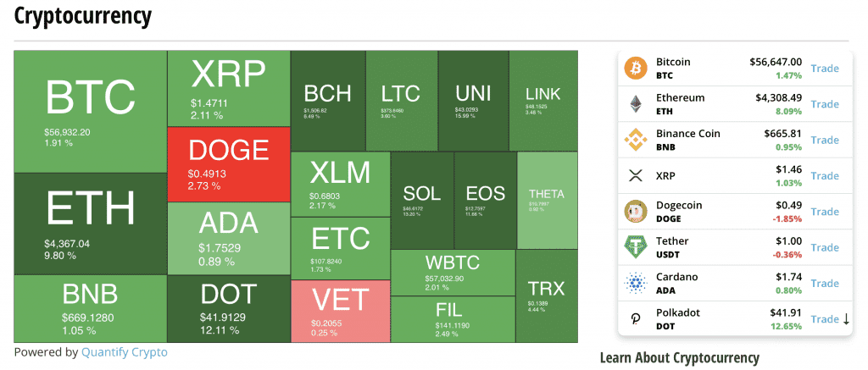Select the pink VET heatmap tile

(x=341, y=312)
